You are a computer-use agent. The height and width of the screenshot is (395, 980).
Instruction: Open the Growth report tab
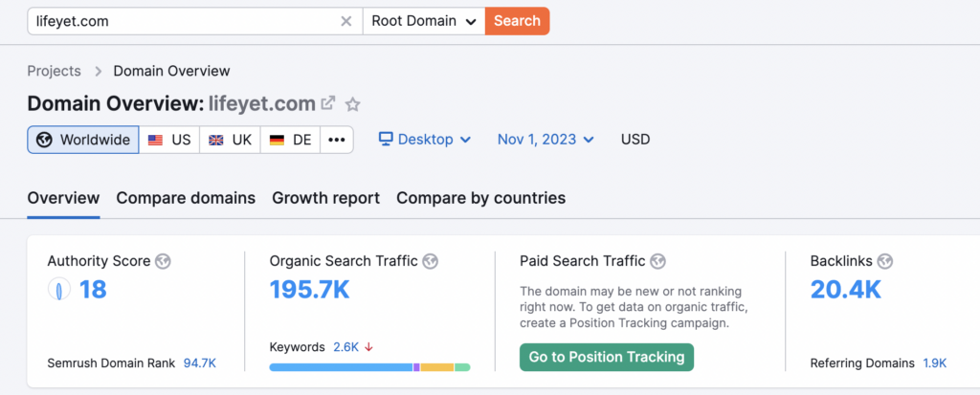(x=325, y=198)
